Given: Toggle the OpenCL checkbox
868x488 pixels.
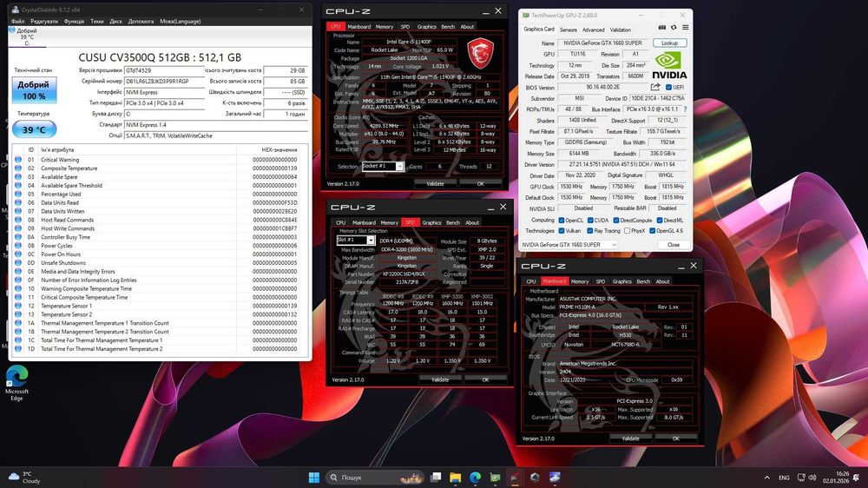Looking at the screenshot, I should click(x=562, y=220).
